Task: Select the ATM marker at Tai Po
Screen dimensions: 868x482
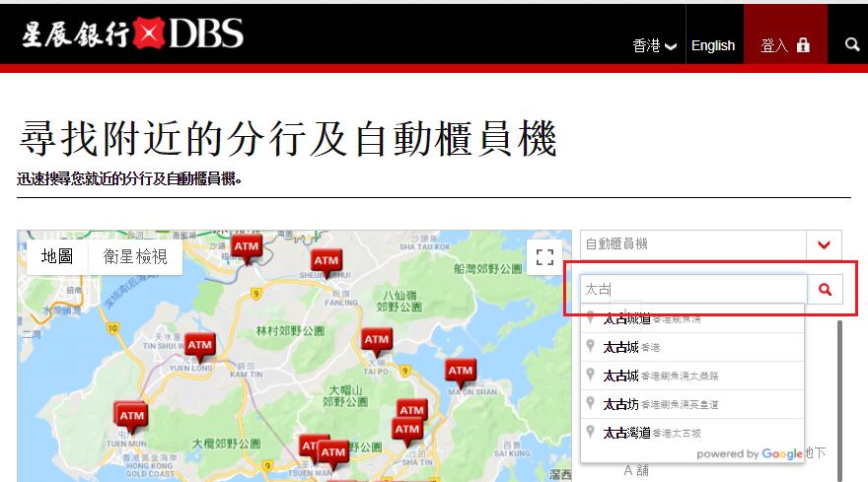Action: click(x=377, y=341)
